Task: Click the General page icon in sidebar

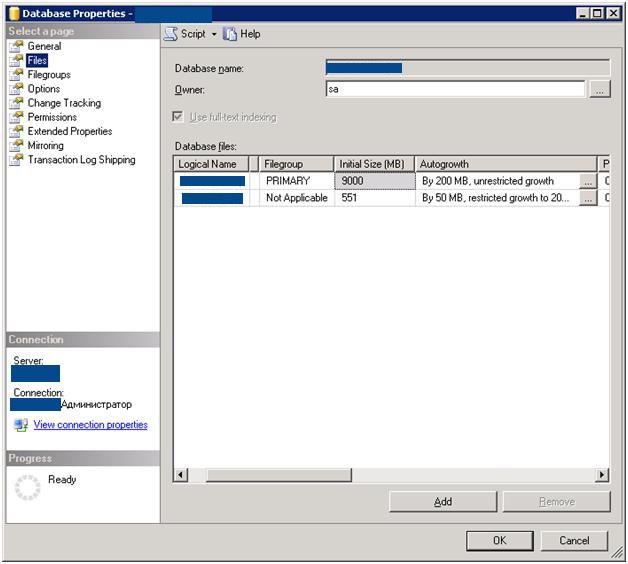Action: [x=16, y=46]
